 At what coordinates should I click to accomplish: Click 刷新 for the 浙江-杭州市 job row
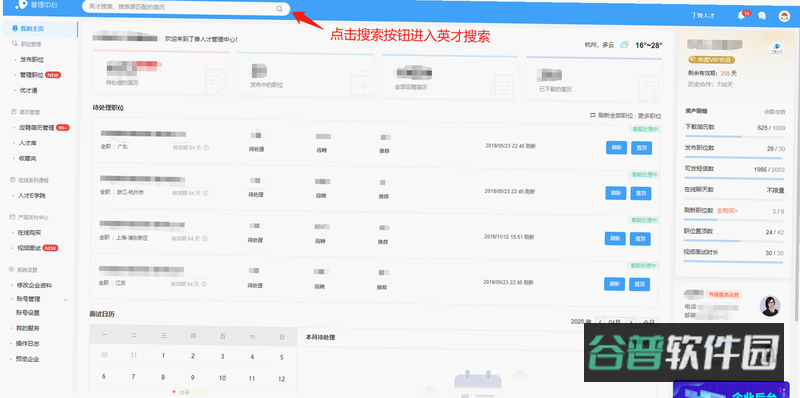[616, 193]
